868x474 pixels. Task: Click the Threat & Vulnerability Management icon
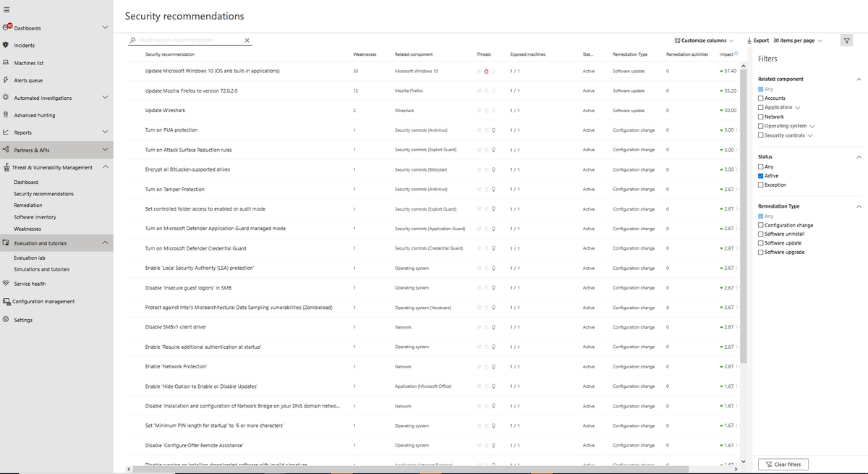[x=6, y=167]
